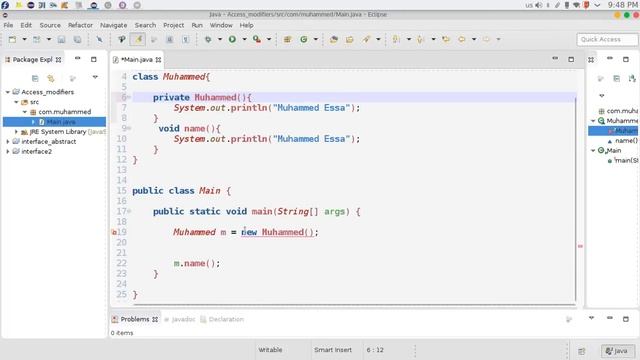Open the New wizard dropdown arrow
This screenshot has height=360, width=640.
[x=24, y=39]
